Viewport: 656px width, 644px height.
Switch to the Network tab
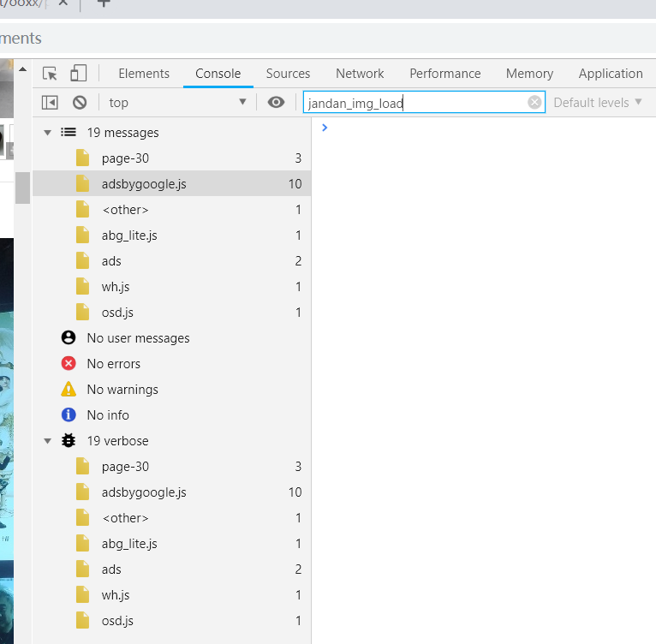coord(360,74)
